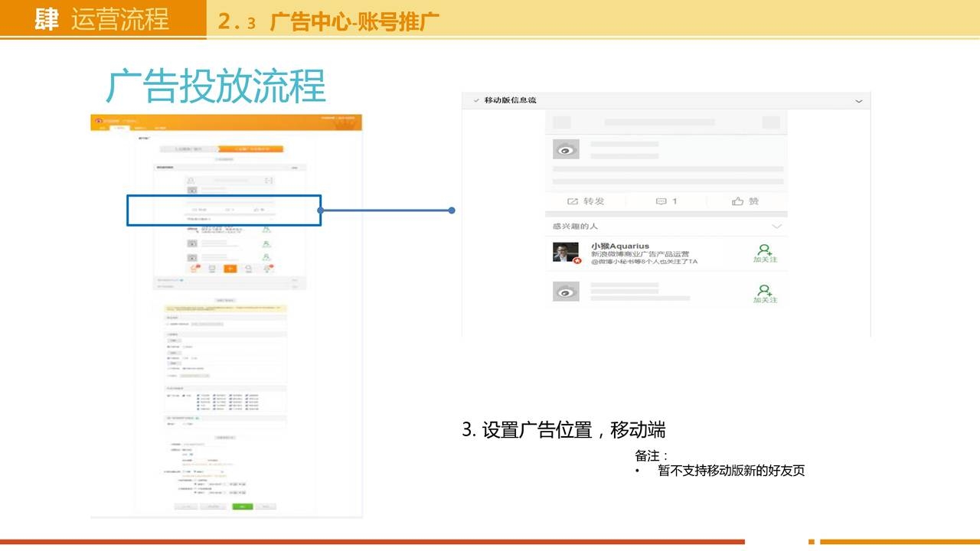Viewport: 980px width, 551px height.
Task: Click 小猴Aquarius profile photo
Action: click(566, 253)
